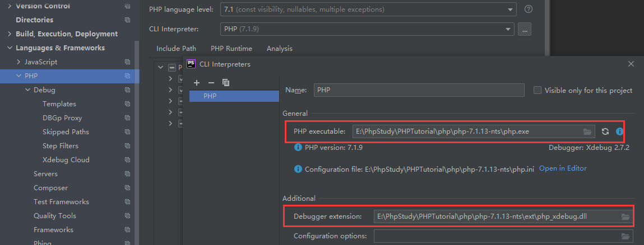This screenshot has height=245, width=644.
Task: Add a new CLI interpreter with plus icon
Action: pos(196,83)
